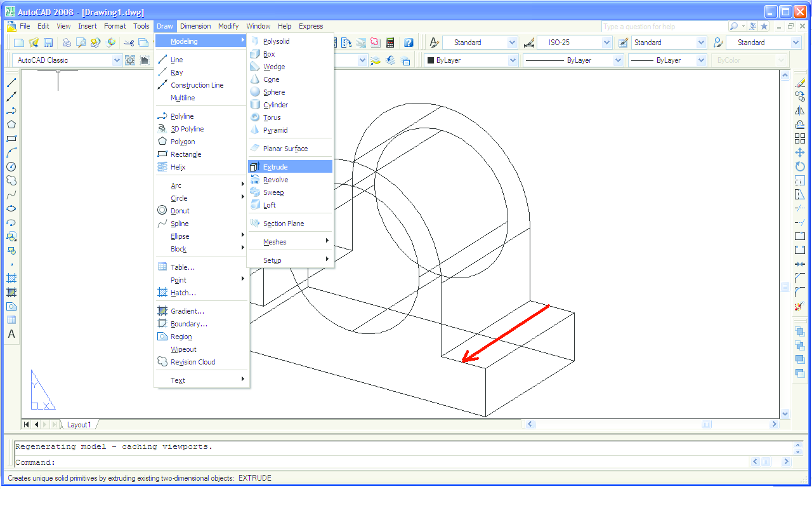Image resolution: width=812 pixels, height=508 pixels.
Task: Choose Section Plane in Modeling submenu
Action: [290, 224]
